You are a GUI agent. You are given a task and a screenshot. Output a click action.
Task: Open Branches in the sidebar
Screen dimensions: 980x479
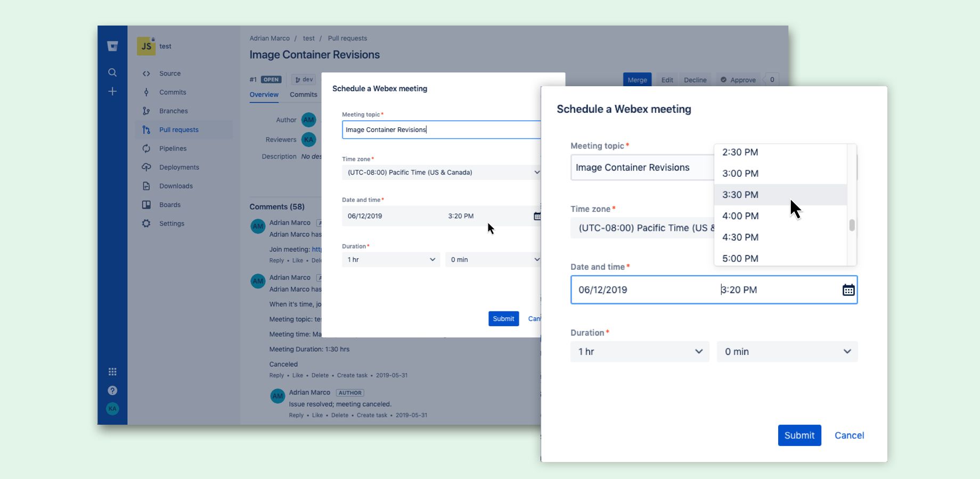coord(174,111)
